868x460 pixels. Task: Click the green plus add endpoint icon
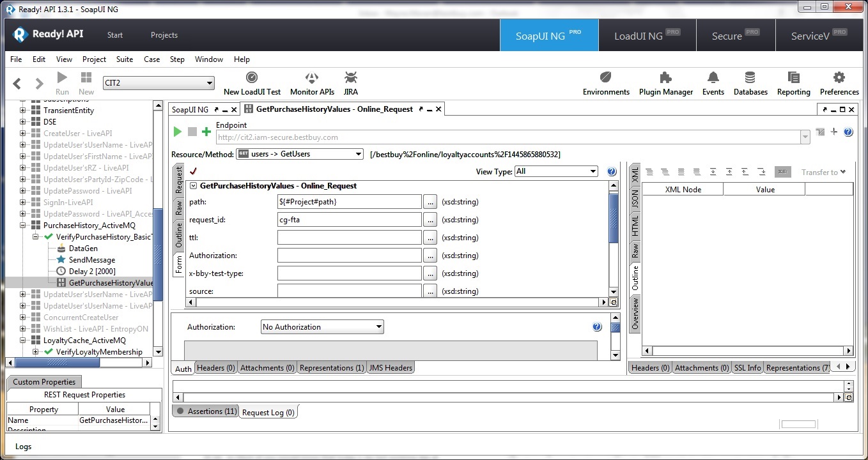[206, 132]
